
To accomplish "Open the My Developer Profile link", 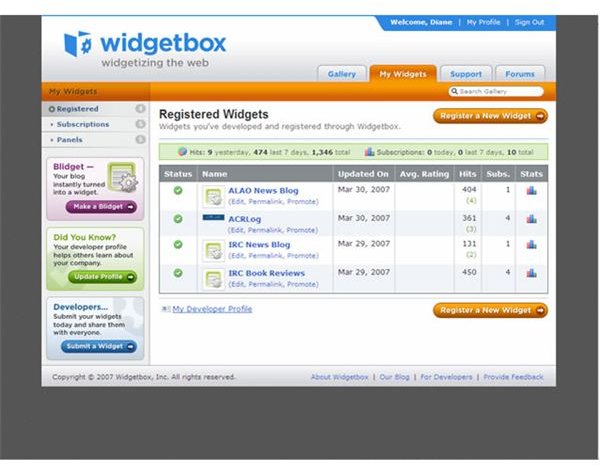I will (212, 309).
